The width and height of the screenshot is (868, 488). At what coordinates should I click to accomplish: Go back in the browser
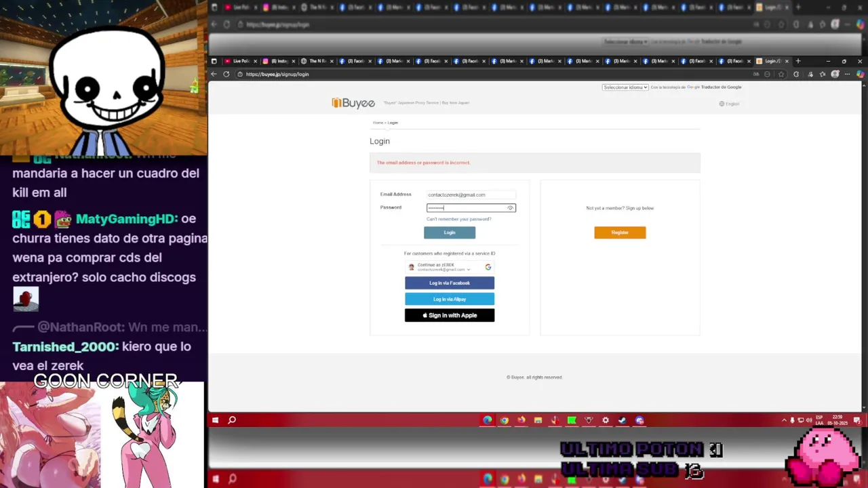(214, 74)
